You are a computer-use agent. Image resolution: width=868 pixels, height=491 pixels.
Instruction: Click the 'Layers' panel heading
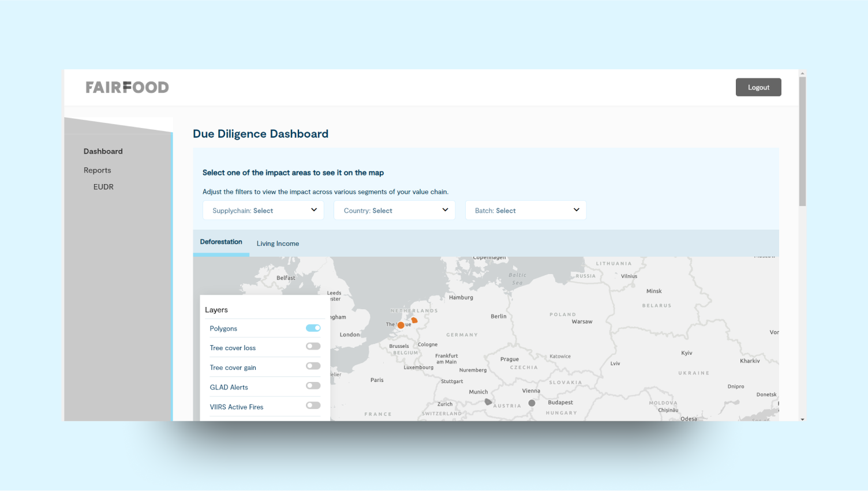coord(216,310)
